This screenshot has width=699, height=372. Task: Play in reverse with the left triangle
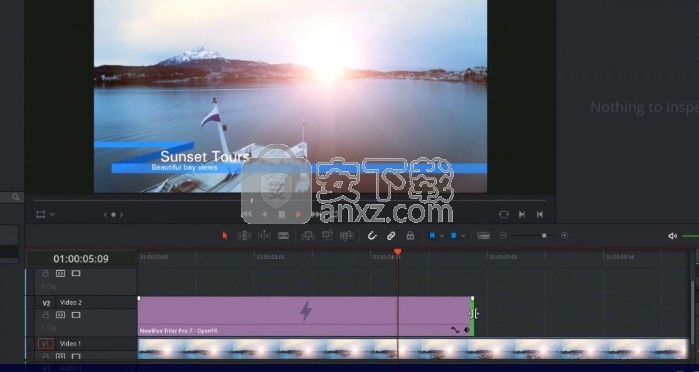[x=264, y=215]
